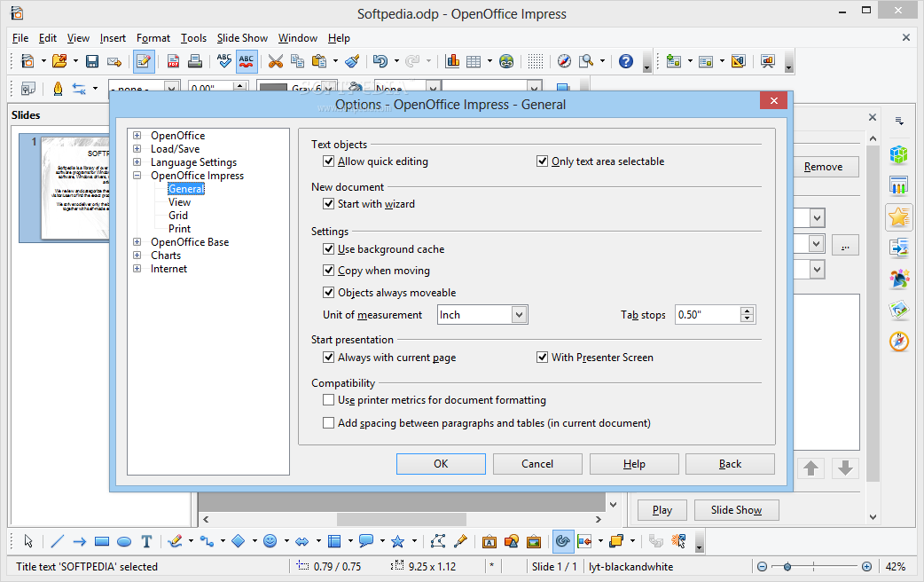Toggle the AutoSpellcheck ABC icon
This screenshot has width=924, height=582.
pyautogui.click(x=247, y=61)
